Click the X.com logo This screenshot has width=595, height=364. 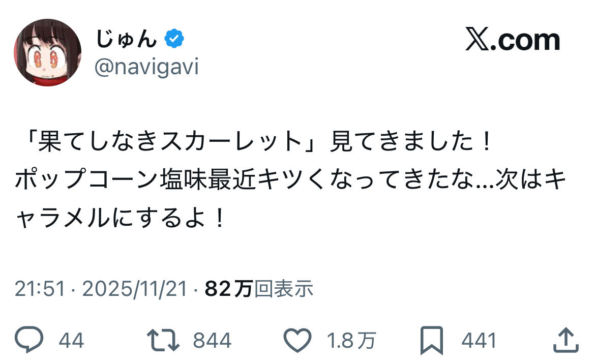point(512,40)
